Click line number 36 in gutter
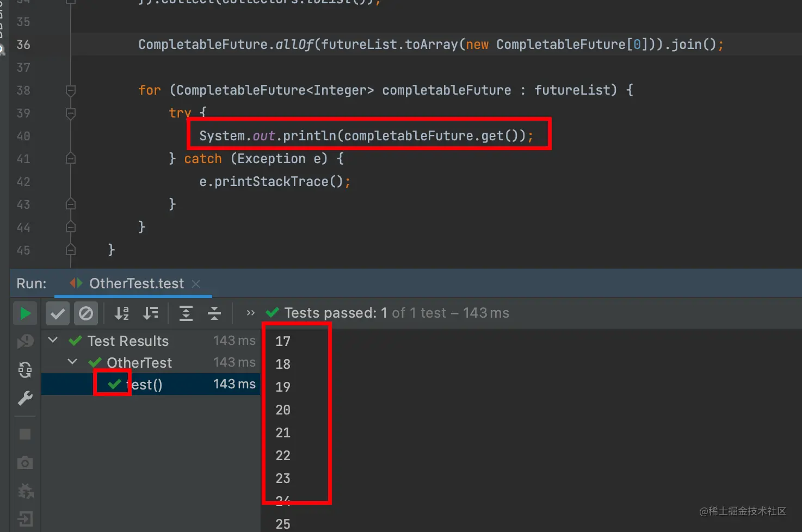 [x=23, y=45]
